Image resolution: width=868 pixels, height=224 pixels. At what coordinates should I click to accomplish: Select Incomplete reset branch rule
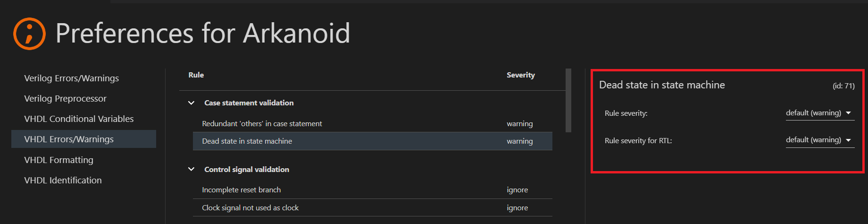[x=241, y=190]
